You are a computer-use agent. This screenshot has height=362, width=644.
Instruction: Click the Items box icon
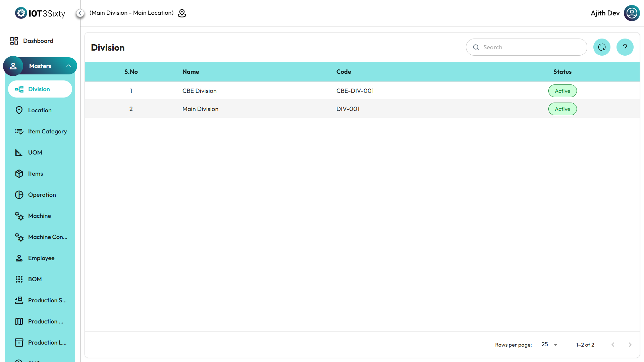pos(19,174)
